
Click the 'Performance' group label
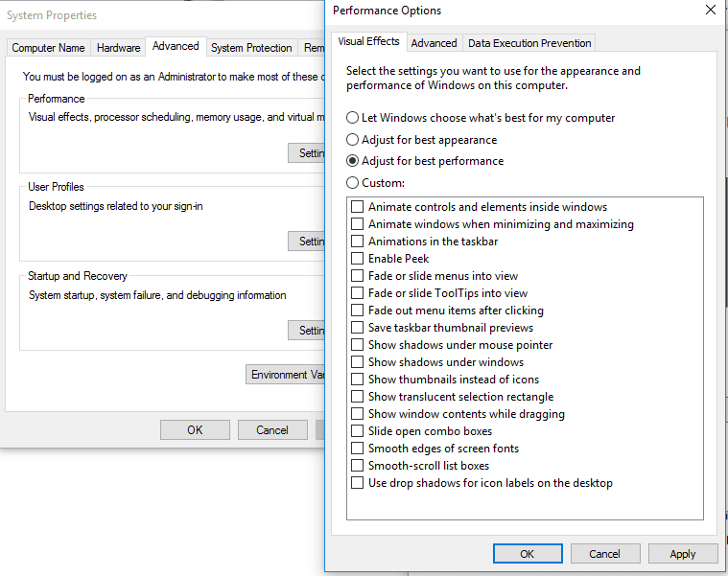57,99
